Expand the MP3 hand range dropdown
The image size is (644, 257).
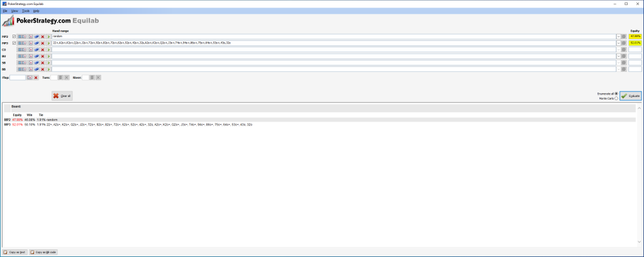pyautogui.click(x=619, y=43)
